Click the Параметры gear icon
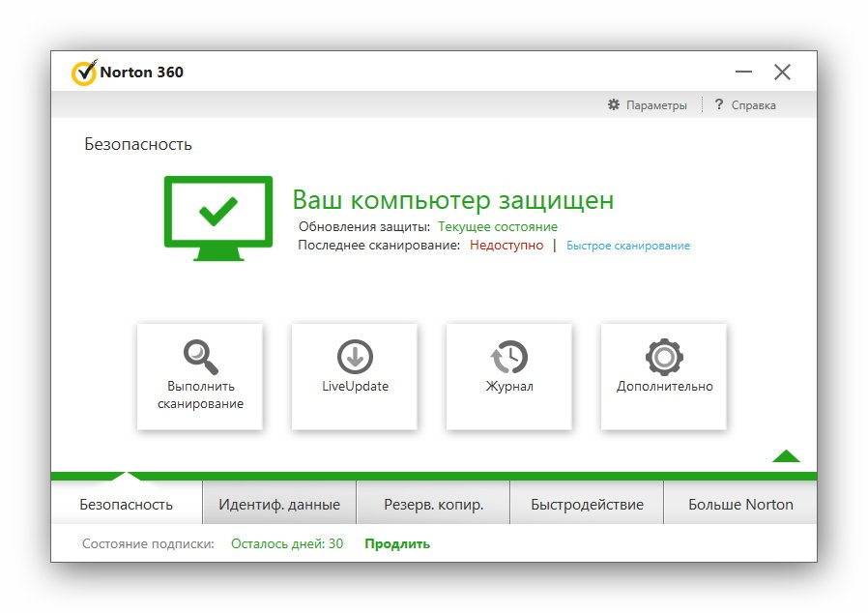The height and width of the screenshot is (613, 868). click(614, 104)
